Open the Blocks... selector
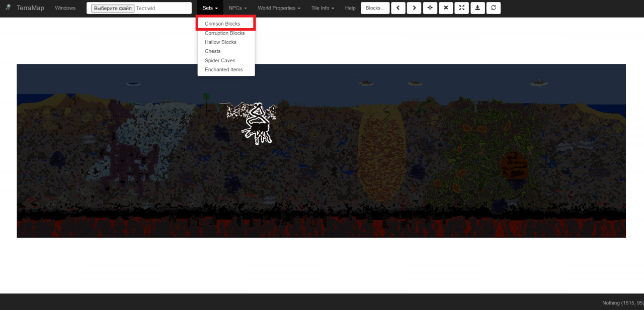 click(x=375, y=8)
